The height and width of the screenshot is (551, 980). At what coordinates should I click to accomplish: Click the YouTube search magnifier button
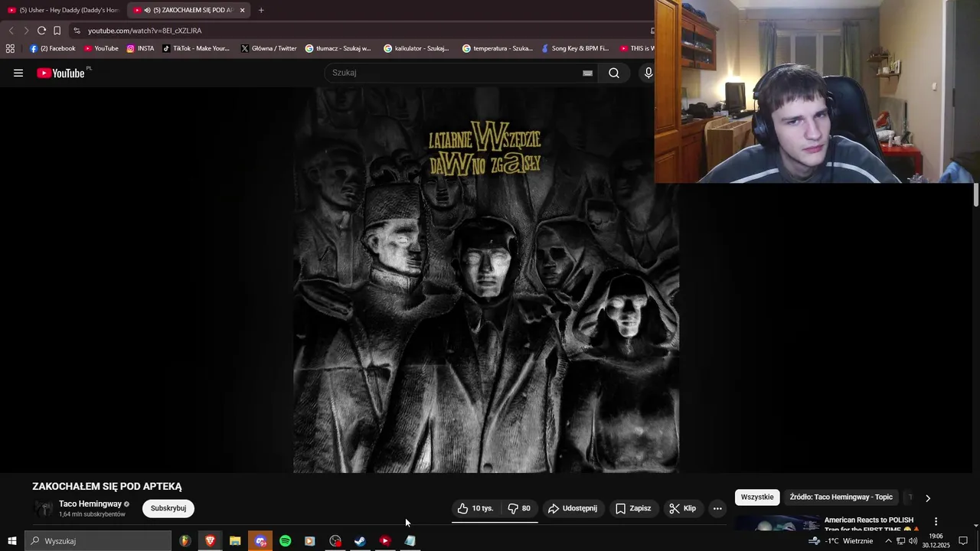click(x=614, y=73)
